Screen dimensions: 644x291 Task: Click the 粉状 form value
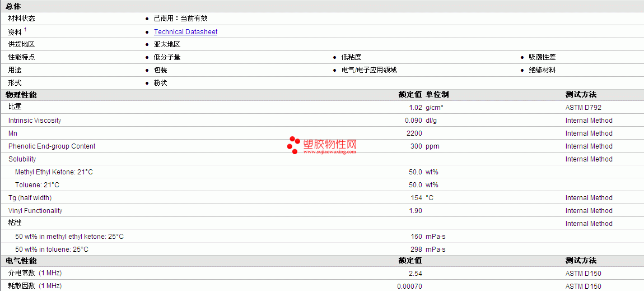tap(161, 82)
